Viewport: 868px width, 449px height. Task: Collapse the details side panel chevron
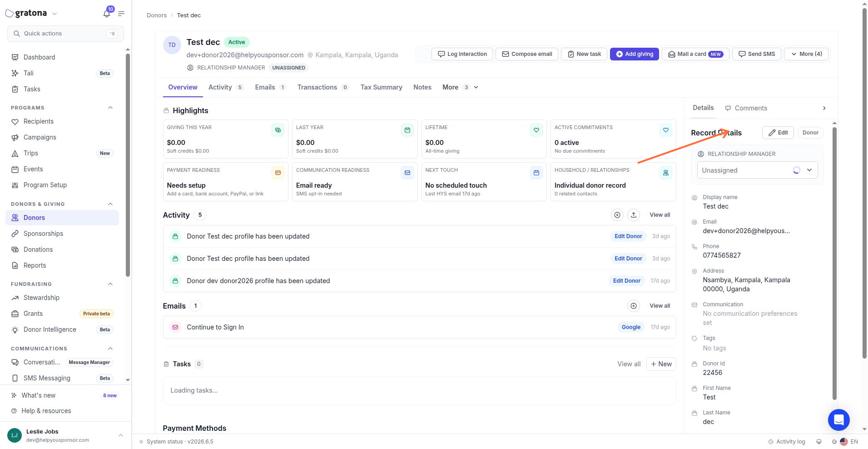[x=824, y=108]
